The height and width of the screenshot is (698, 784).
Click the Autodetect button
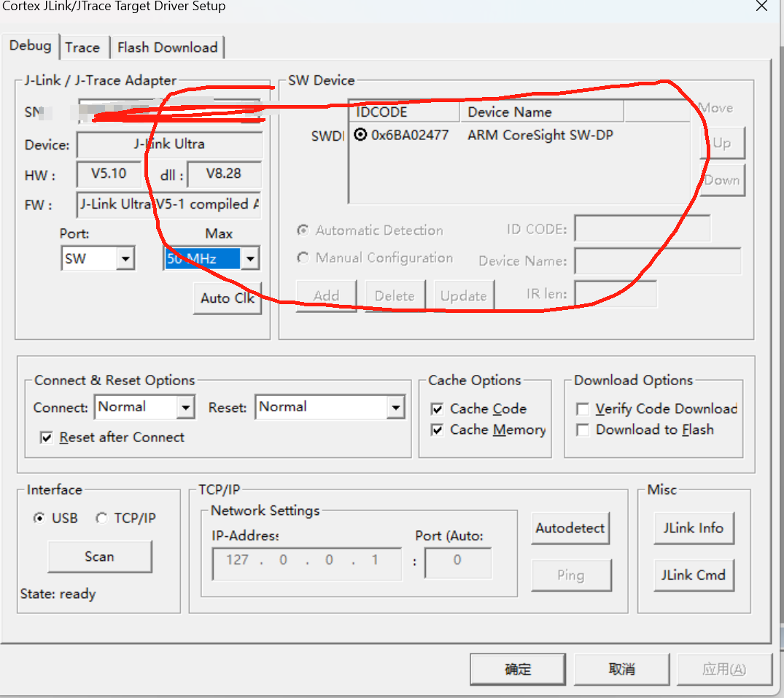click(570, 528)
